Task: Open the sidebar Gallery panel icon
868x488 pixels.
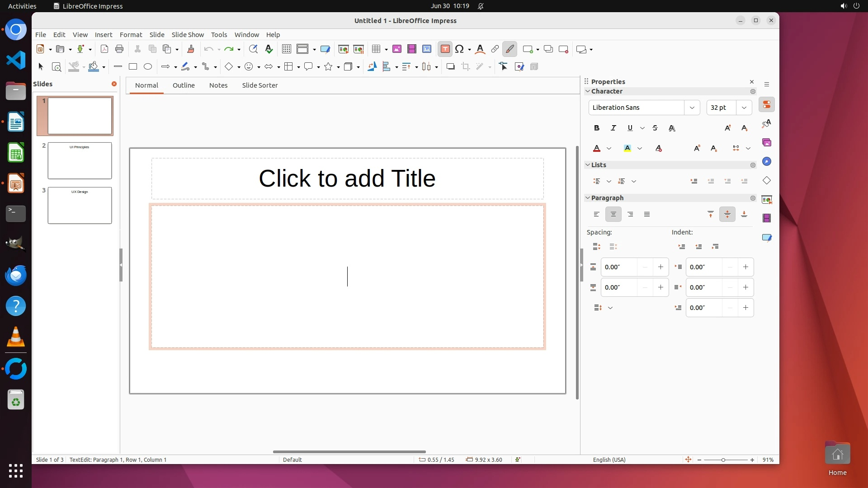Action: (x=767, y=143)
